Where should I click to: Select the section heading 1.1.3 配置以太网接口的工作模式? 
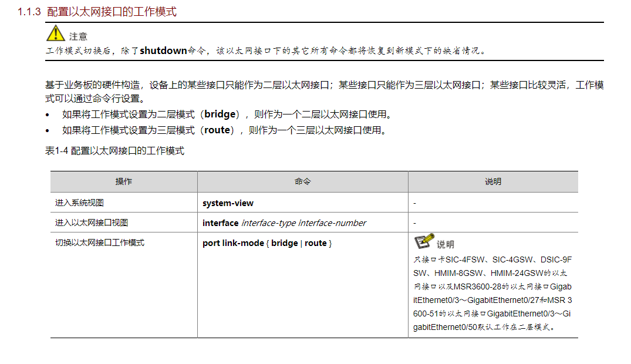pos(97,12)
